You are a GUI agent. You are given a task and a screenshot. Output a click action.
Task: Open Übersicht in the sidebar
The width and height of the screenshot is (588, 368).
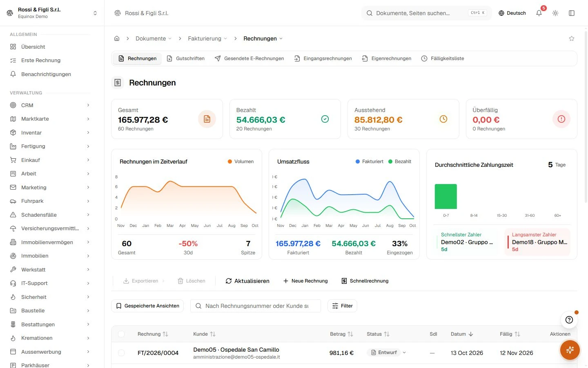click(x=50, y=47)
